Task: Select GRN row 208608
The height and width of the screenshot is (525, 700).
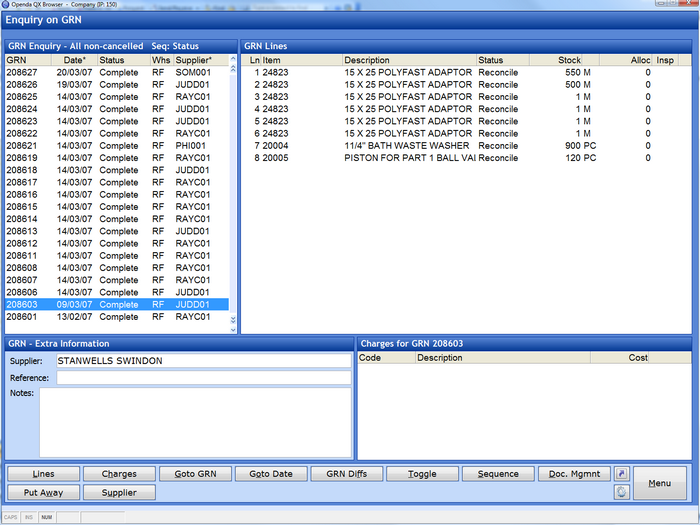Action: click(x=117, y=267)
